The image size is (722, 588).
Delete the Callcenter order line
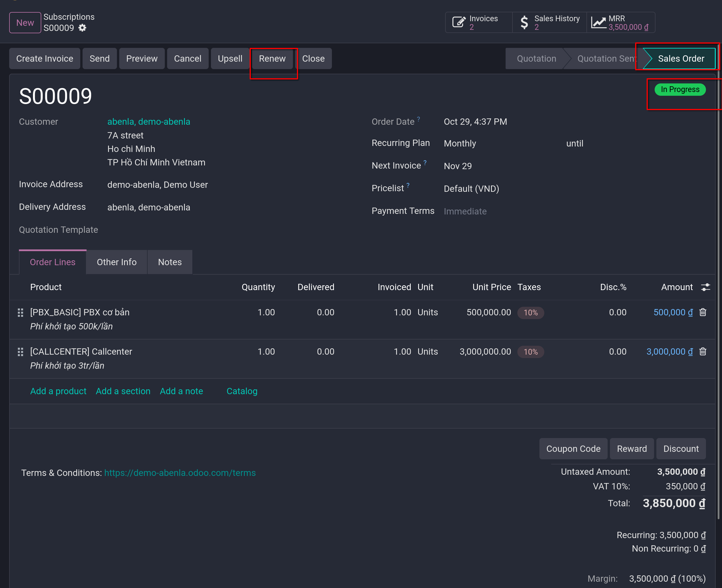tap(703, 351)
